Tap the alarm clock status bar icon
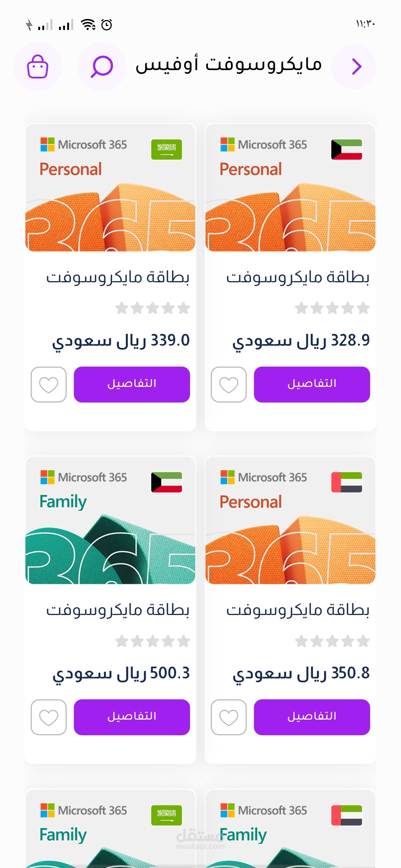 [x=107, y=24]
